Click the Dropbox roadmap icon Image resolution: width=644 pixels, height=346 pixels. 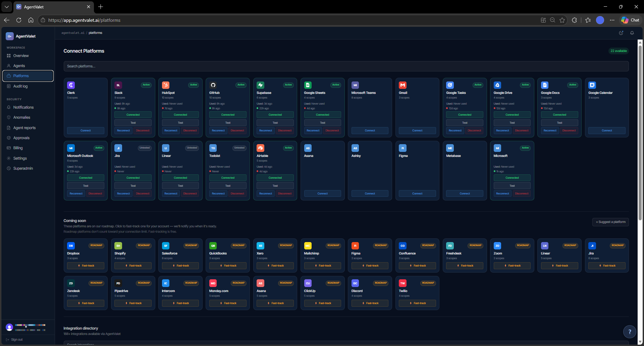point(71,246)
